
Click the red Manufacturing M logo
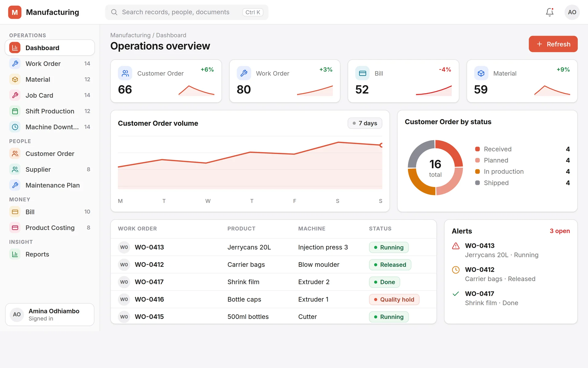pyautogui.click(x=15, y=12)
